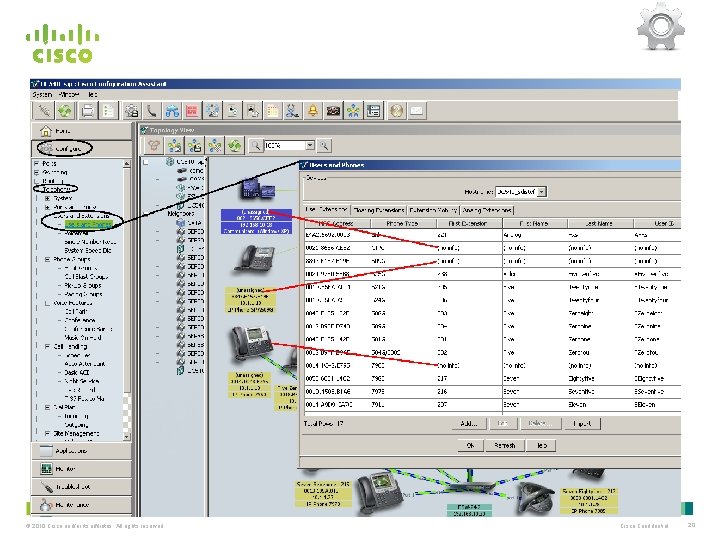Switch to the Analog Extensions tab
720x540 pixels.
[487, 210]
